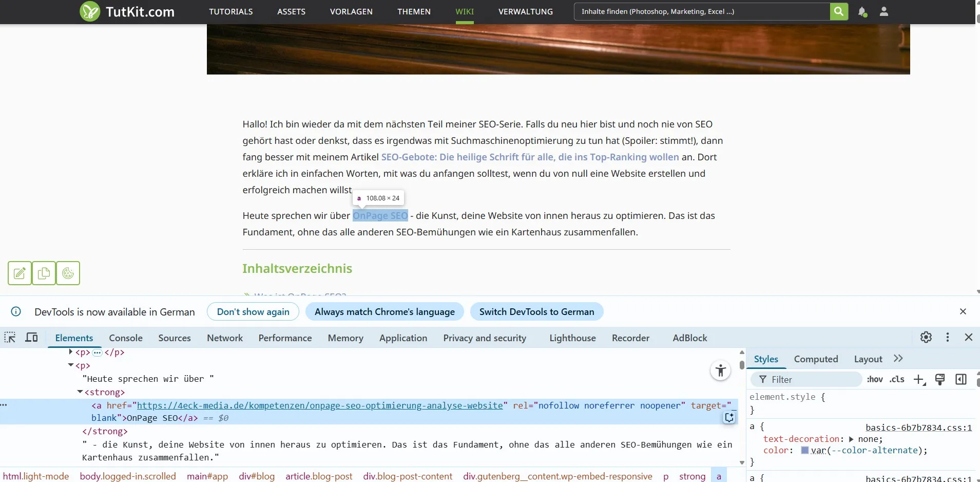Open the ASSETS navigation menu
Screen dimensions: 980x482
pos(291,11)
